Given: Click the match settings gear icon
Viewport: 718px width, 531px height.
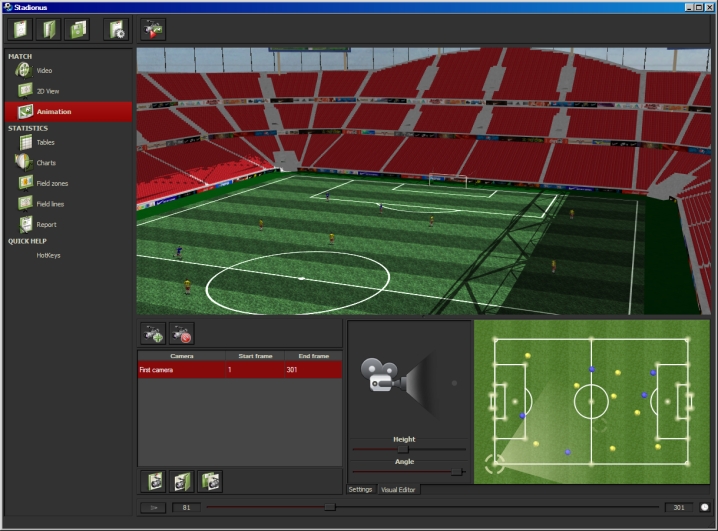Looking at the screenshot, I should point(116,29).
